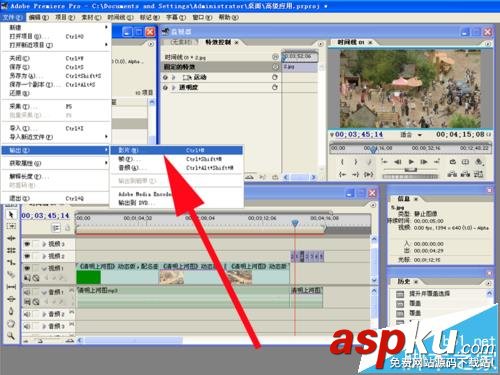Screen dimensions: 500x375
Task: Open the 编辑 menu in menu bar
Action: point(39,17)
